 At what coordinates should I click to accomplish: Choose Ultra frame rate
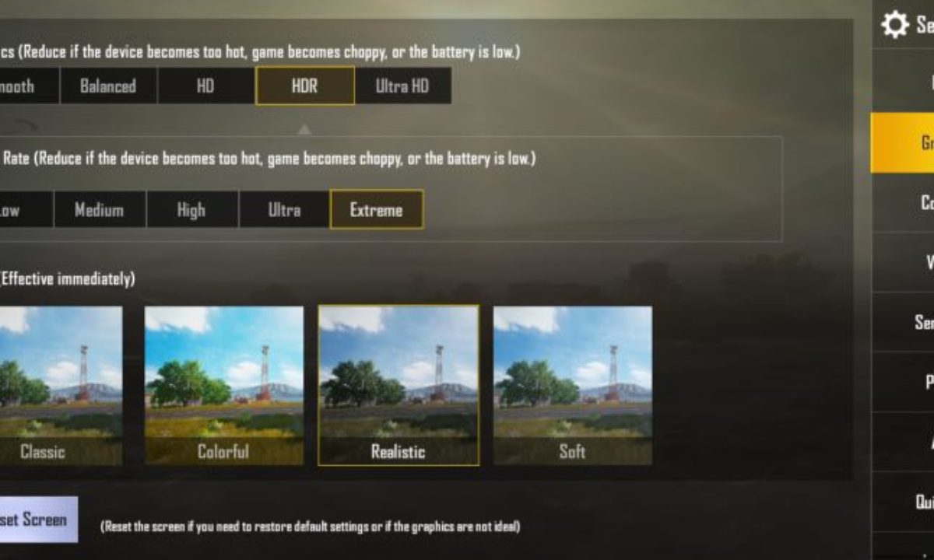[x=284, y=210]
